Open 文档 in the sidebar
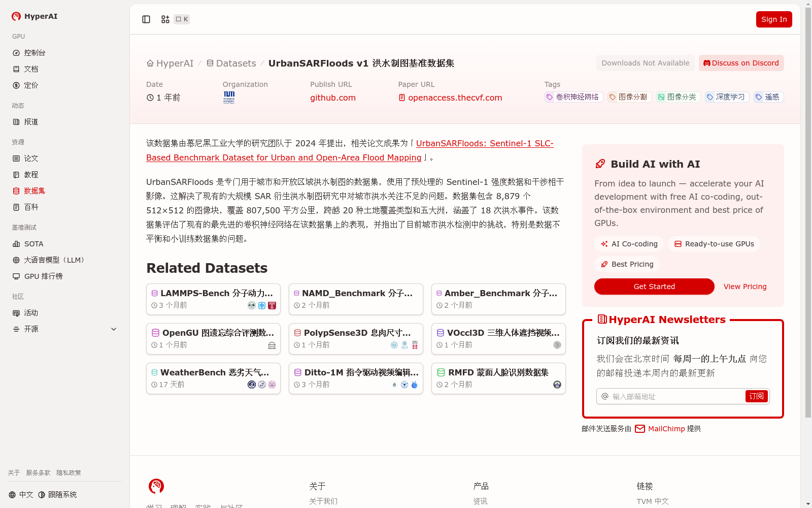The height and width of the screenshot is (508, 812). click(x=64, y=69)
